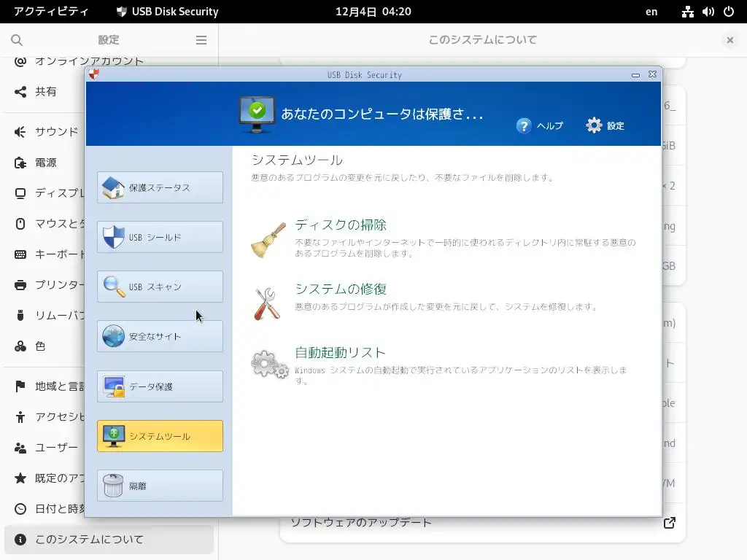
Task: Open the 安全なサイト tab
Action: tap(160, 337)
